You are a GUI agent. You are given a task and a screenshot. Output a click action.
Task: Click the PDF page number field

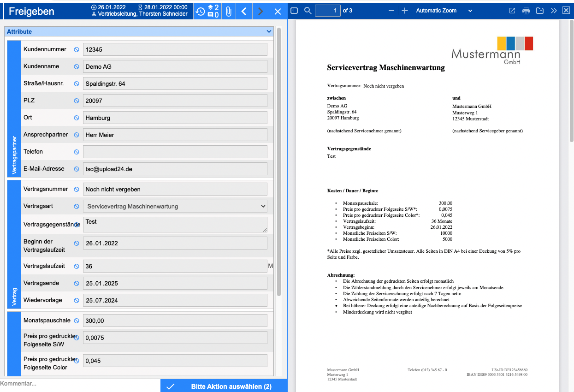pyautogui.click(x=328, y=11)
